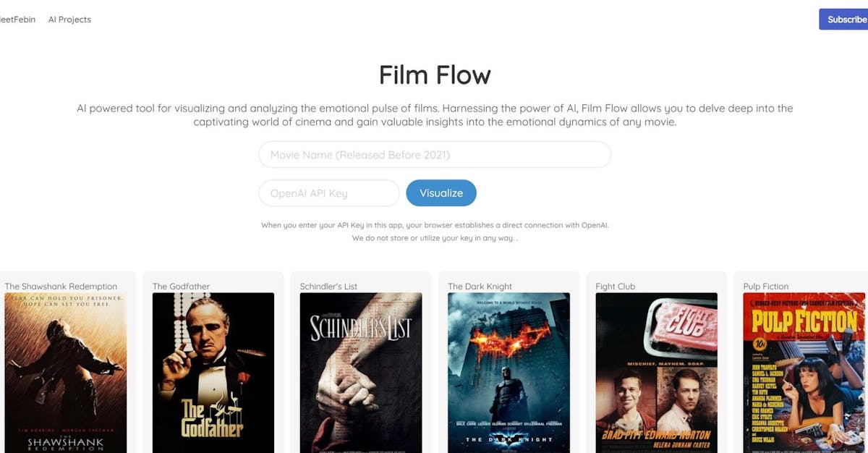Image resolution: width=868 pixels, height=453 pixels.
Task: Pick the Fight Club poster
Action: click(x=656, y=373)
